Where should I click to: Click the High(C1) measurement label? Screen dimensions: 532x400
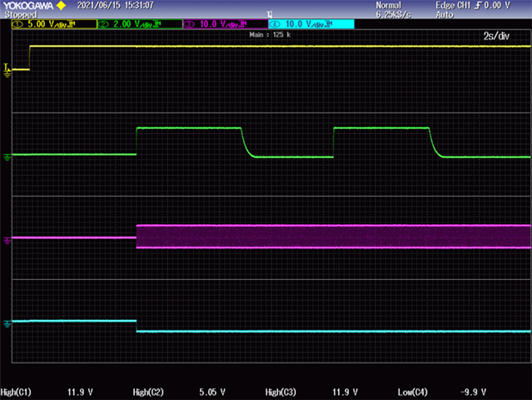point(16,392)
